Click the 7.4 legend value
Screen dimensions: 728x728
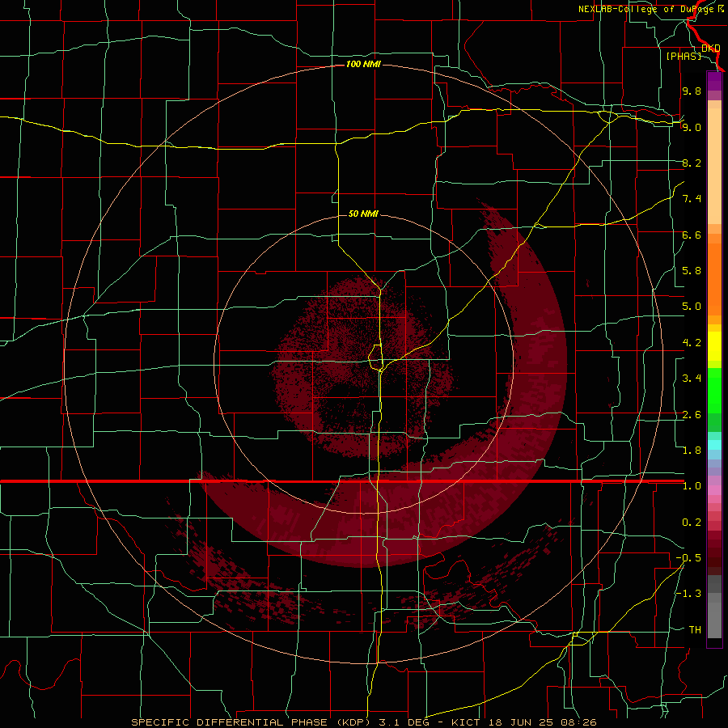click(692, 199)
